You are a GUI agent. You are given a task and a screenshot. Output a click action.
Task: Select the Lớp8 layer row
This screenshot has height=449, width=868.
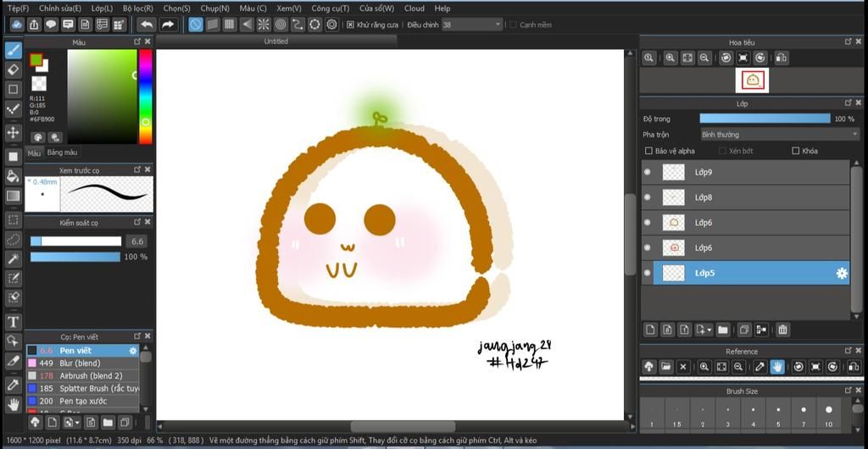click(x=745, y=197)
